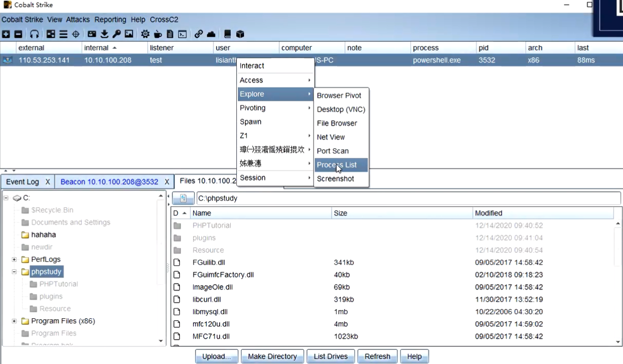The image size is (623, 364).
Task: Open downloaded files via download arrow icon
Action: pyautogui.click(x=104, y=34)
